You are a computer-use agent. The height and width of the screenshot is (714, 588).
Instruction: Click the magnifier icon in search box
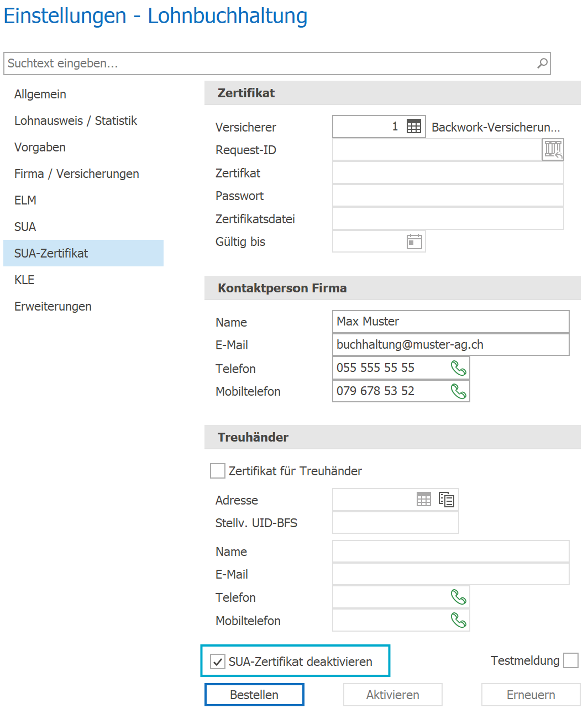pyautogui.click(x=542, y=64)
